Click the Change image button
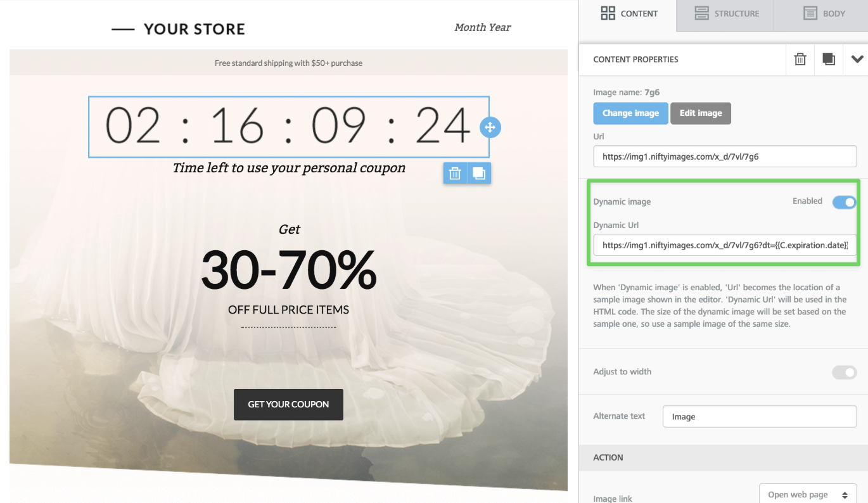Image resolution: width=868 pixels, height=503 pixels. pyautogui.click(x=630, y=113)
